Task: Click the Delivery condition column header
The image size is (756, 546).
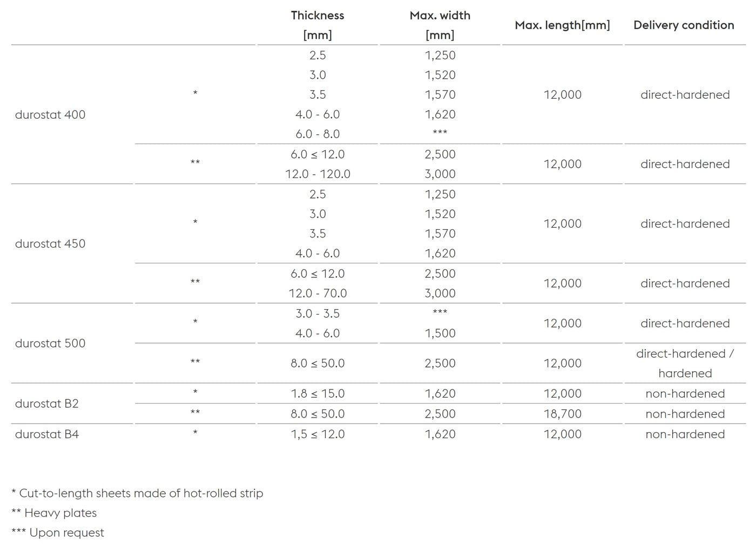Action: [x=684, y=25]
